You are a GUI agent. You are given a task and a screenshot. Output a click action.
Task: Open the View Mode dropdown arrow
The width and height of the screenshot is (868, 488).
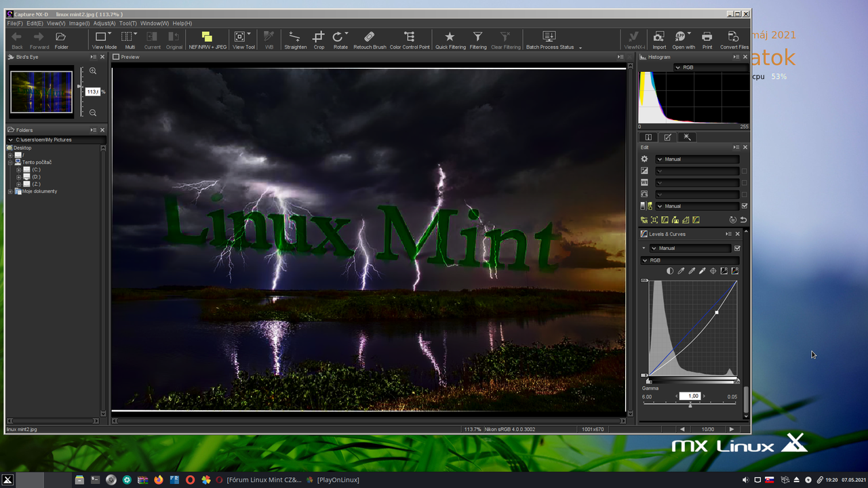point(110,33)
